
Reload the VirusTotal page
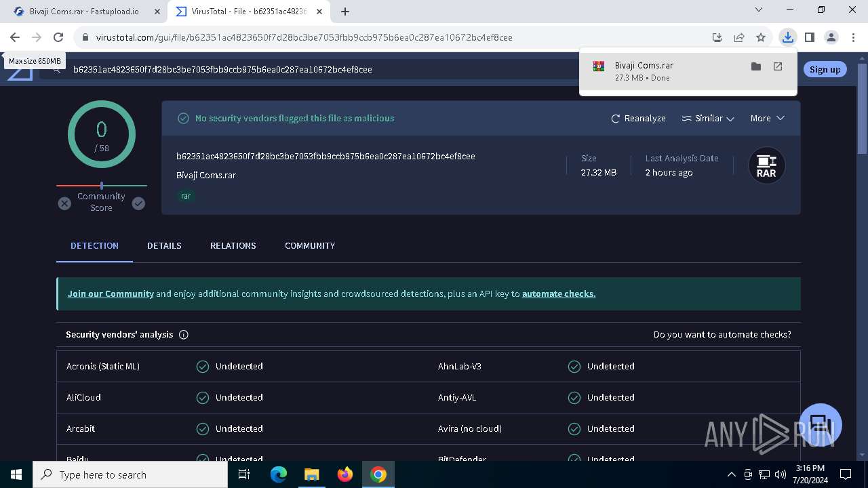[58, 37]
